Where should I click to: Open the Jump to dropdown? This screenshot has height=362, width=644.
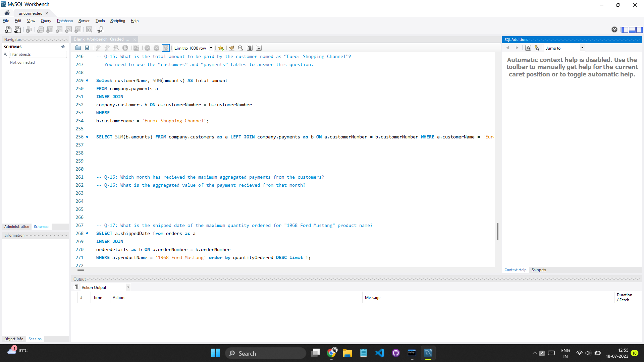pos(582,48)
